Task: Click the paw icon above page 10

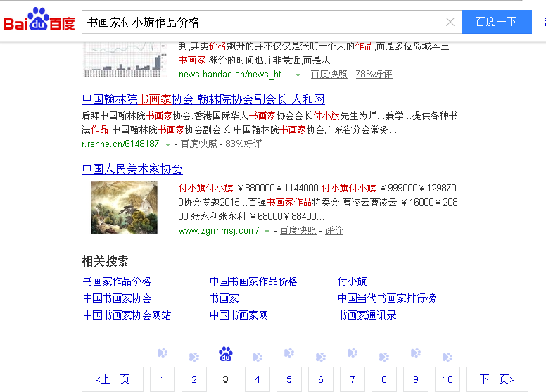Action: (447, 357)
